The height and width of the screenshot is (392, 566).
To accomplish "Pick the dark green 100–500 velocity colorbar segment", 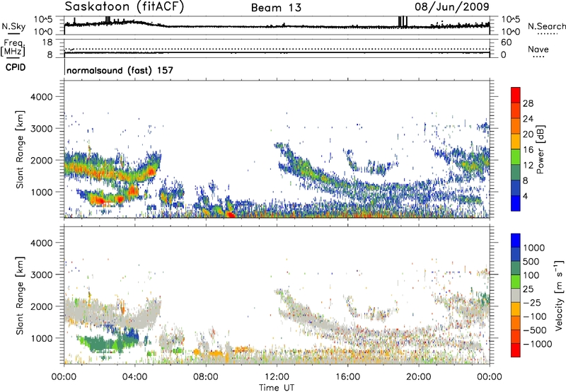I will point(516,268).
